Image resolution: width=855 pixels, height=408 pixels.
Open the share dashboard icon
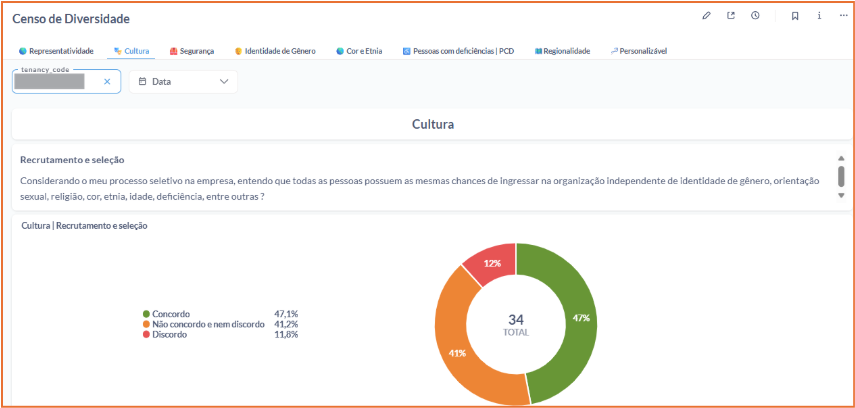click(x=731, y=16)
